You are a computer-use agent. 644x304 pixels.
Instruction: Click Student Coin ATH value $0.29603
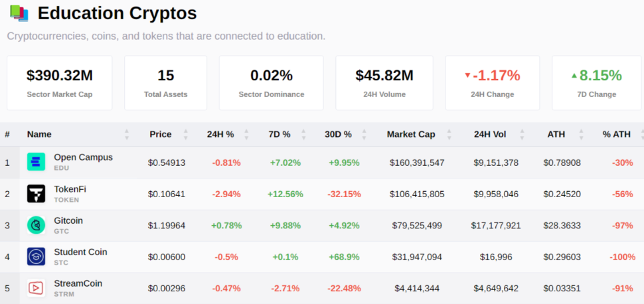pyautogui.click(x=562, y=257)
